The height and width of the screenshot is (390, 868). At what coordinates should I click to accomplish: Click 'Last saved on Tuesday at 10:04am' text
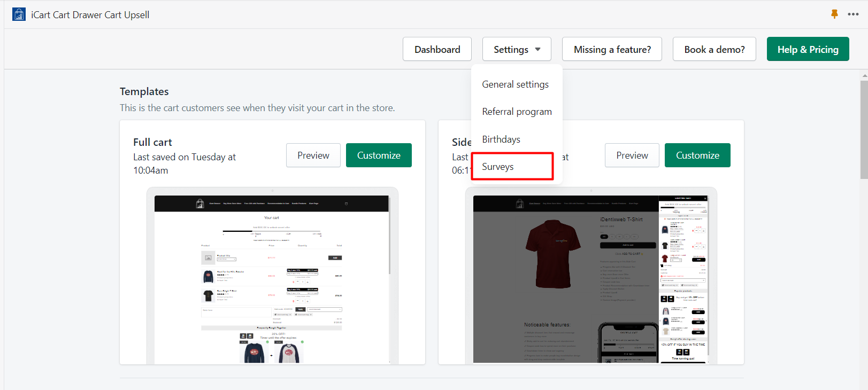pos(185,163)
